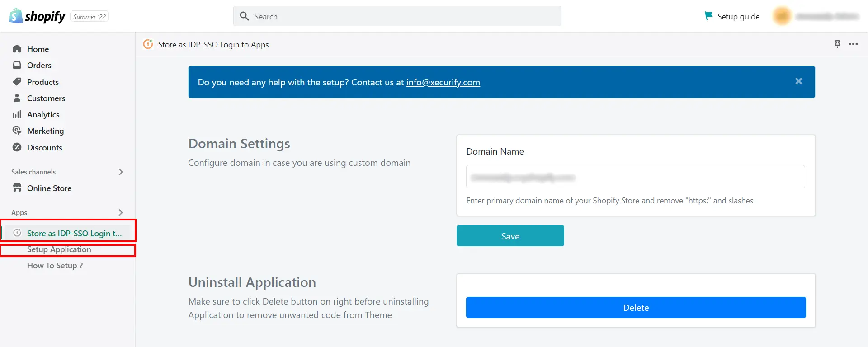Click the Domain Name input field
Screen dimensions: 868x347
pos(635,177)
